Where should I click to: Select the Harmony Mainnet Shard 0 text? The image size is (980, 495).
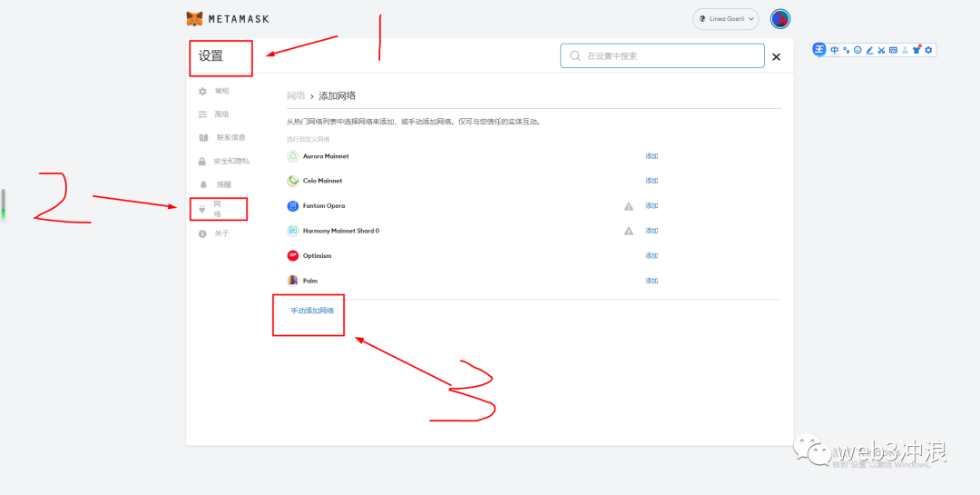click(341, 231)
